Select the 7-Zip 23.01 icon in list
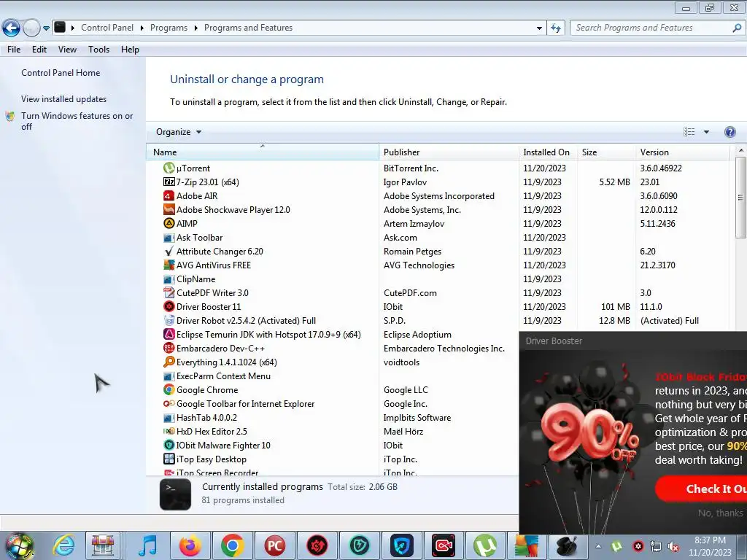This screenshot has height=560, width=747. (x=169, y=182)
